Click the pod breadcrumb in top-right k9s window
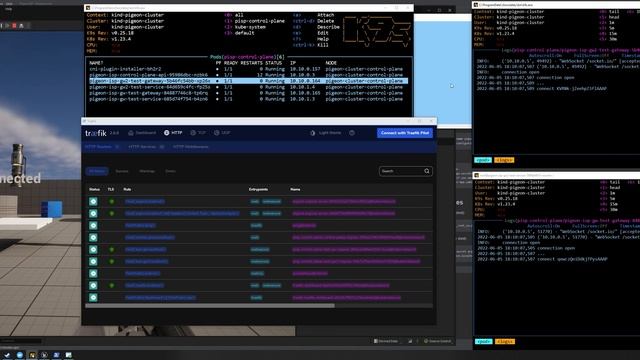The width and height of the screenshot is (640, 360). click(483, 160)
